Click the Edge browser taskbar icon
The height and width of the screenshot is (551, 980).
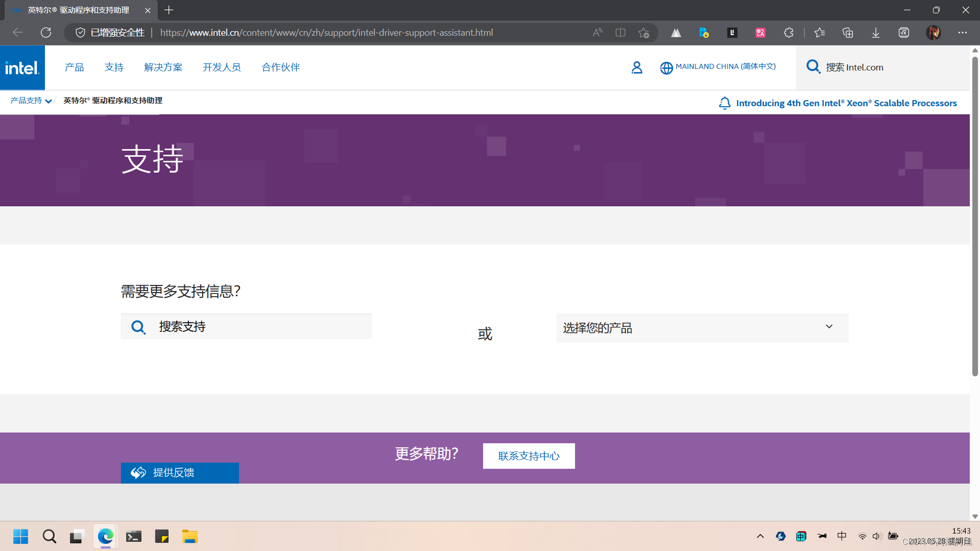pos(105,537)
